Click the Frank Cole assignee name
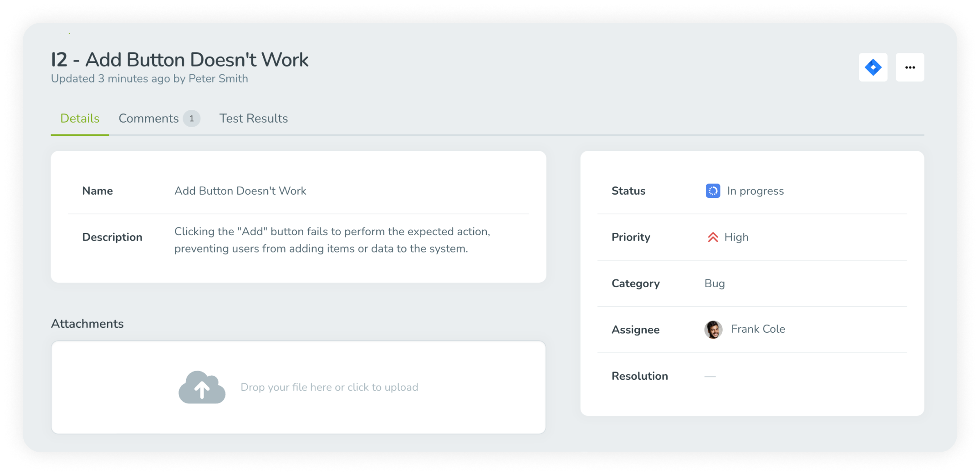Image resolution: width=980 pixels, height=475 pixels. coord(758,329)
